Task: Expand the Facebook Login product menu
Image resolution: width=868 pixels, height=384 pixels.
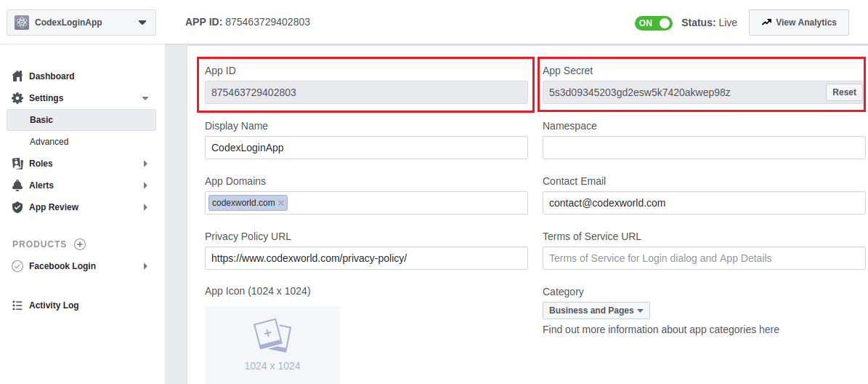Action: (145, 266)
